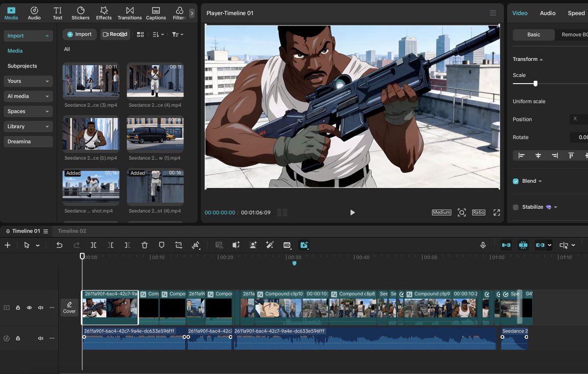
Task: Click the Import button
Action: click(79, 34)
